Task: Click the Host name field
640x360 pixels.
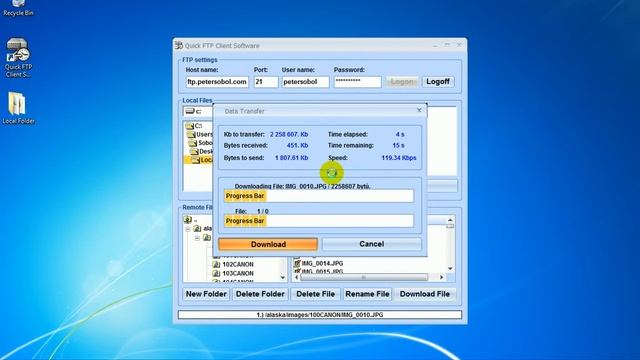Action: pyautogui.click(x=217, y=82)
